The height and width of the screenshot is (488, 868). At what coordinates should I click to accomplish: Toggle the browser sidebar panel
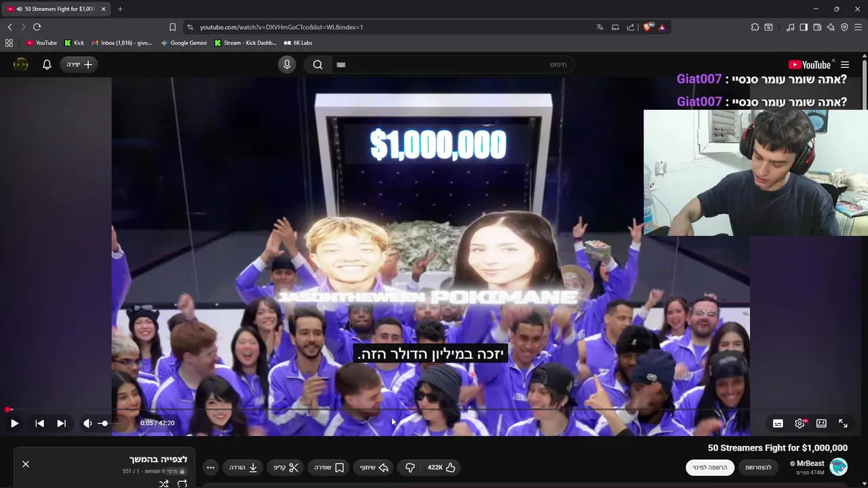coord(804,27)
